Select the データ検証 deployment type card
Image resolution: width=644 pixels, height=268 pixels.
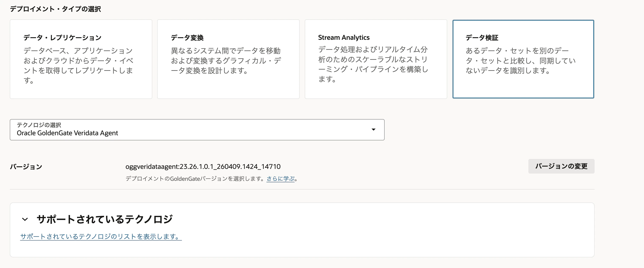523,59
